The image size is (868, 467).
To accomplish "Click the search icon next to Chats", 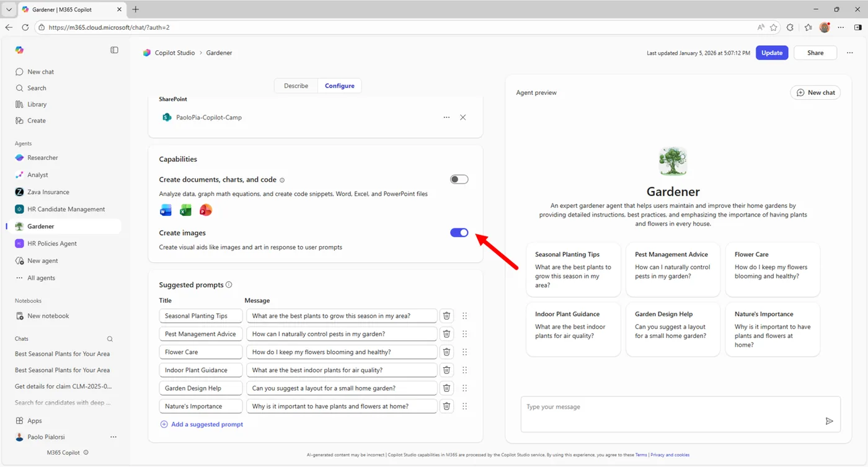I will click(x=110, y=339).
